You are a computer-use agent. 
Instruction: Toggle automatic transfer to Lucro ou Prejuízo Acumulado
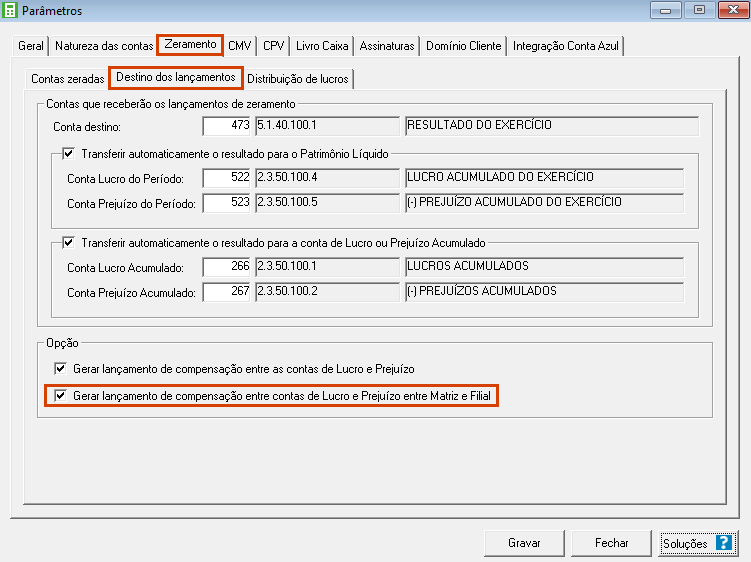tap(69, 242)
